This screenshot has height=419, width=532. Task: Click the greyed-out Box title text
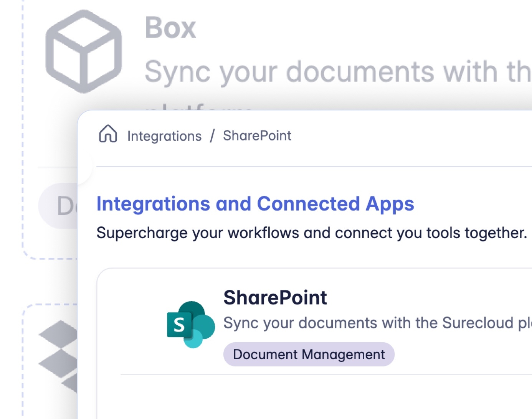pyautogui.click(x=170, y=28)
